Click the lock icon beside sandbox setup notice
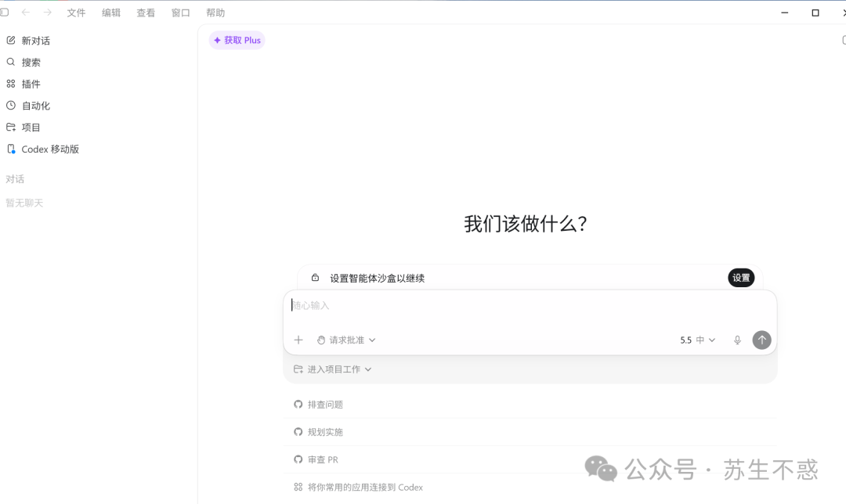Viewport: 846px width, 504px height. coord(315,278)
